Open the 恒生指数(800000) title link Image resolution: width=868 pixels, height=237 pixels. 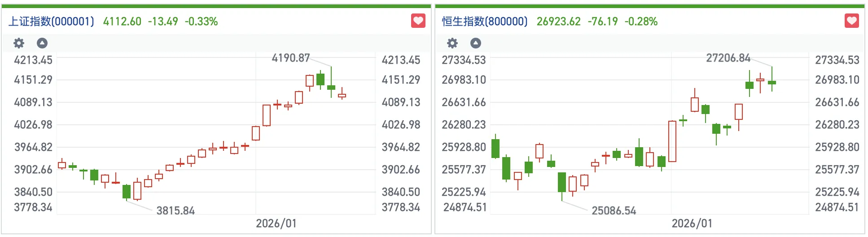(485, 22)
